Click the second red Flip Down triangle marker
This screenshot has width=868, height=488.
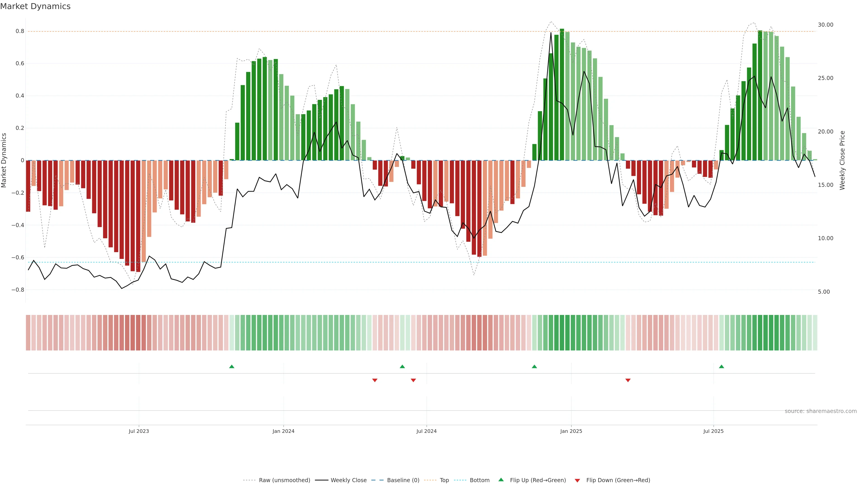tap(413, 380)
